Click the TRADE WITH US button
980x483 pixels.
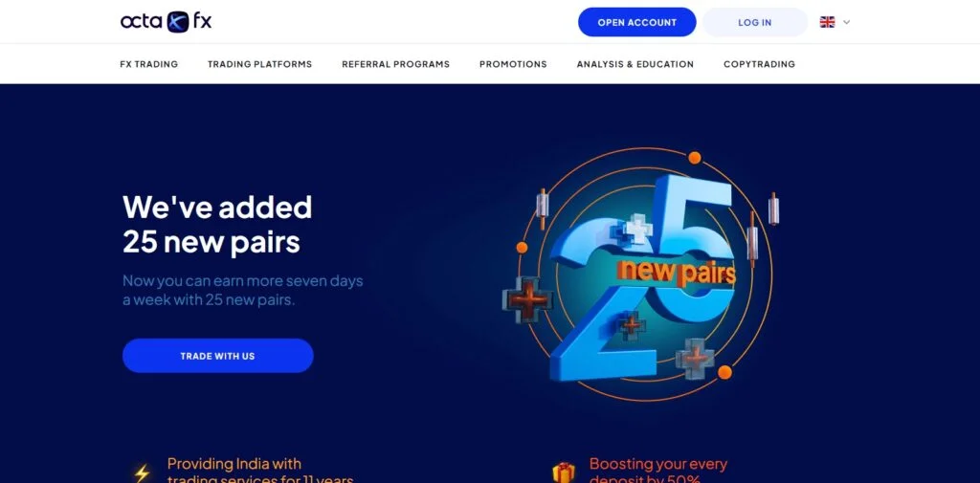tap(217, 356)
